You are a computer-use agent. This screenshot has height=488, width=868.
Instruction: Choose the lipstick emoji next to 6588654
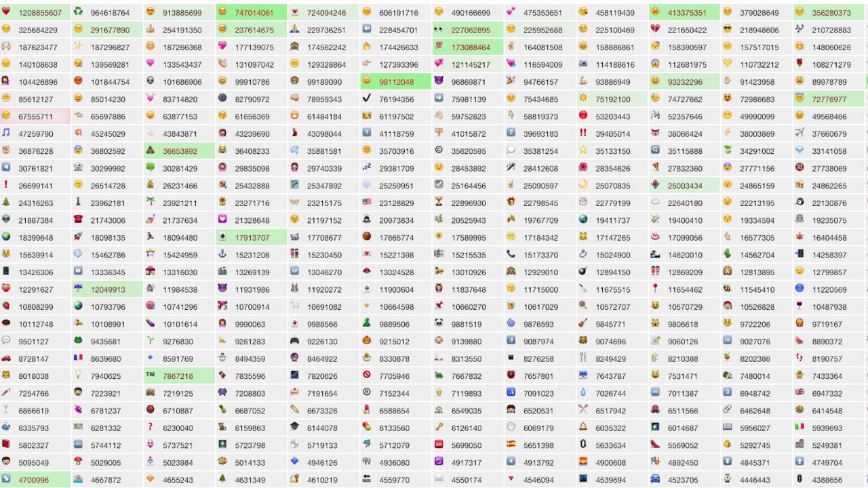point(367,410)
